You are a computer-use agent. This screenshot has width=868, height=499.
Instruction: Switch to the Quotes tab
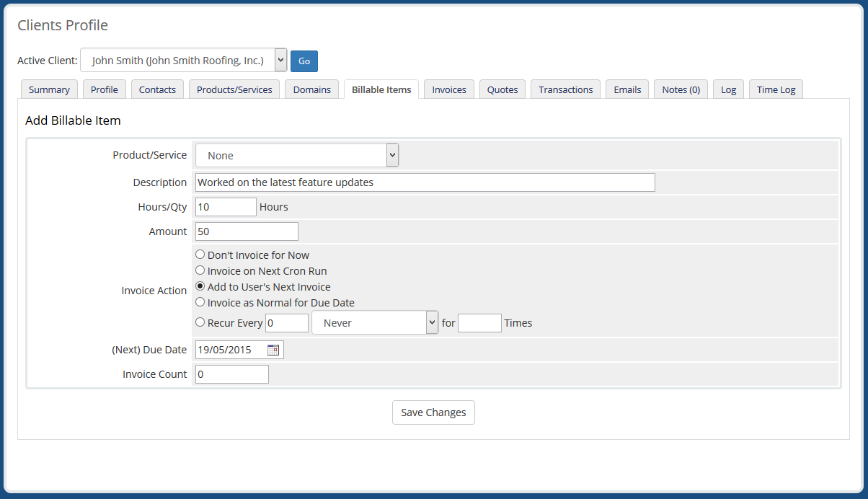point(502,89)
